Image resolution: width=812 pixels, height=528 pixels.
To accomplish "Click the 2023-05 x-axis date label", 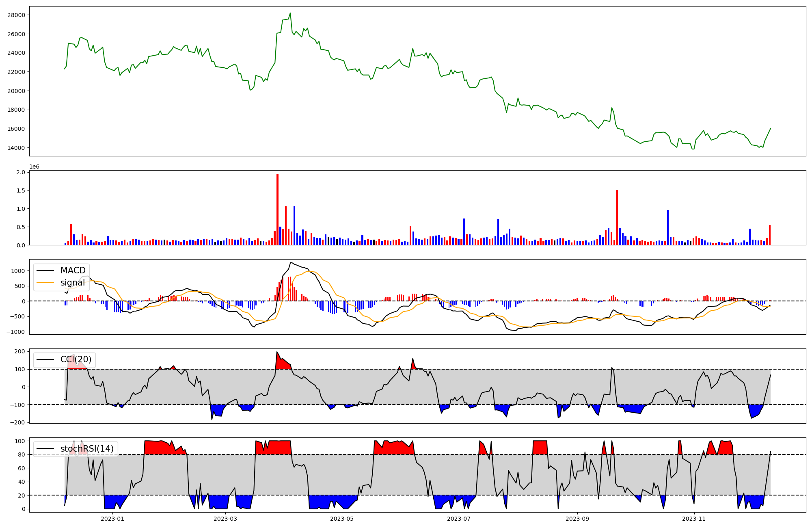I will (342, 519).
